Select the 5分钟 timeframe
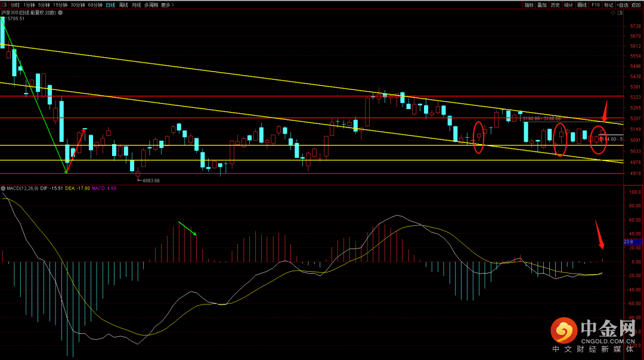 pyautogui.click(x=44, y=5)
